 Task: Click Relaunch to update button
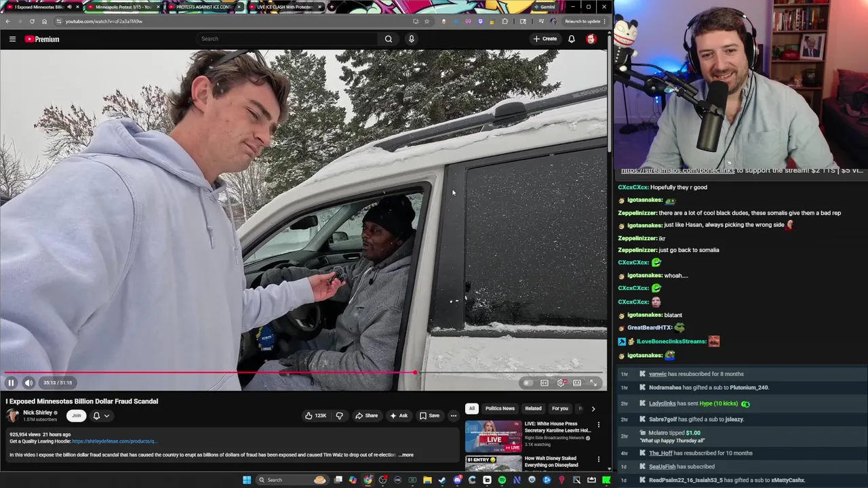coord(582,21)
